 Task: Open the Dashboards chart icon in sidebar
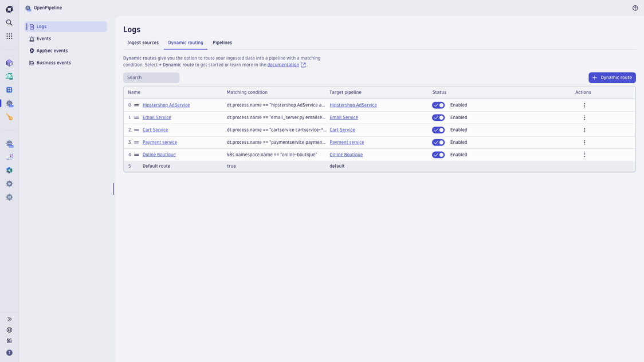coord(9,76)
